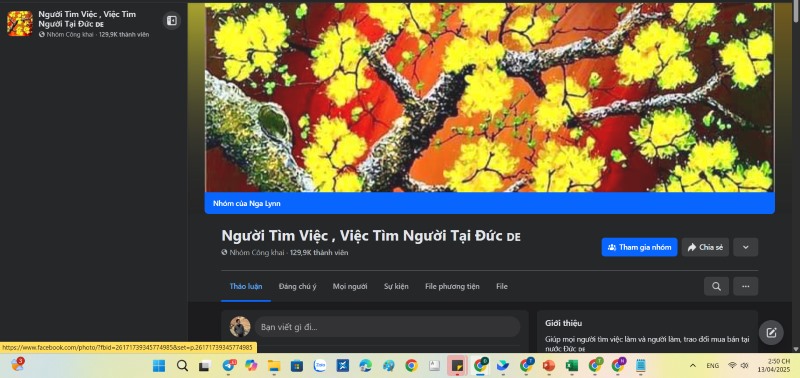This screenshot has height=378, width=800.
Task: Open Telegram from the taskbar
Action: tap(229, 366)
